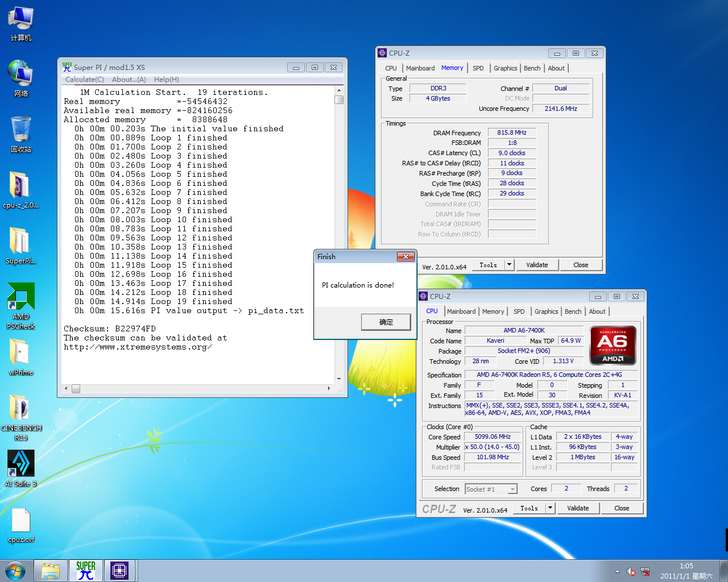The height and width of the screenshot is (582, 728).
Task: Click the Checksum: B22974FD line
Action: point(110,329)
